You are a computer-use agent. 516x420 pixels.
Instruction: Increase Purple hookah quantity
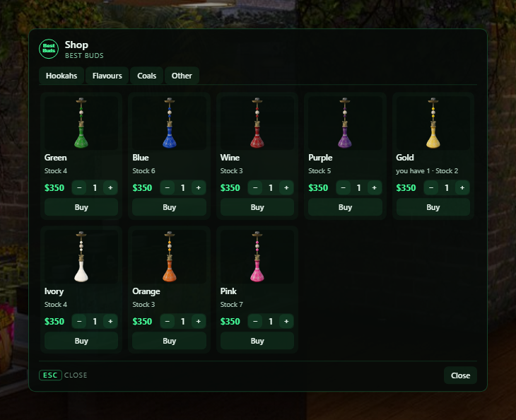pos(374,187)
